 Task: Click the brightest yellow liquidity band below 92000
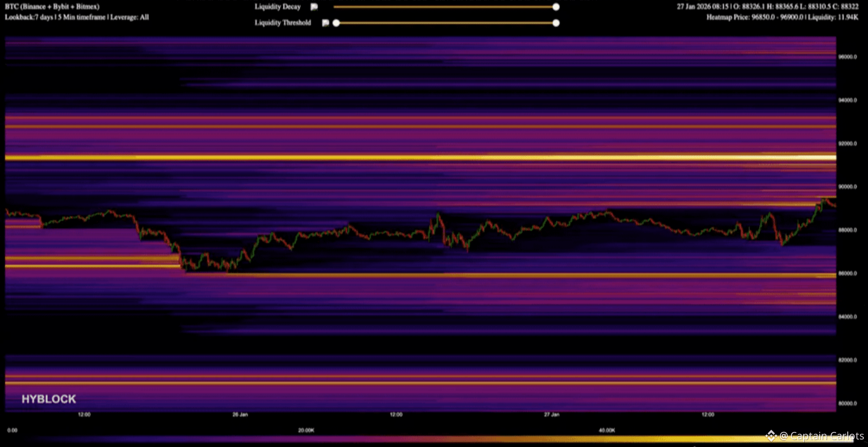click(421, 158)
